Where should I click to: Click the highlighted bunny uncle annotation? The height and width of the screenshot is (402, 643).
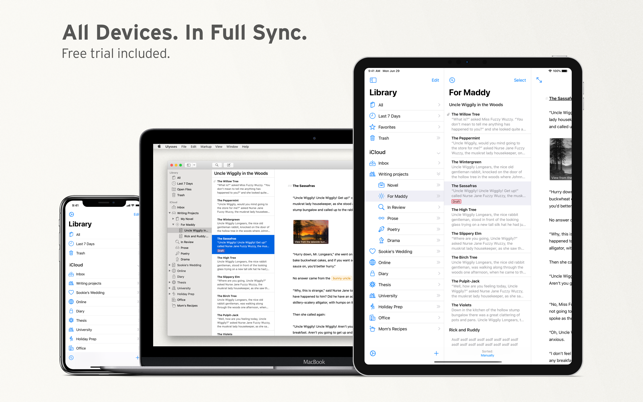pyautogui.click(x=342, y=278)
